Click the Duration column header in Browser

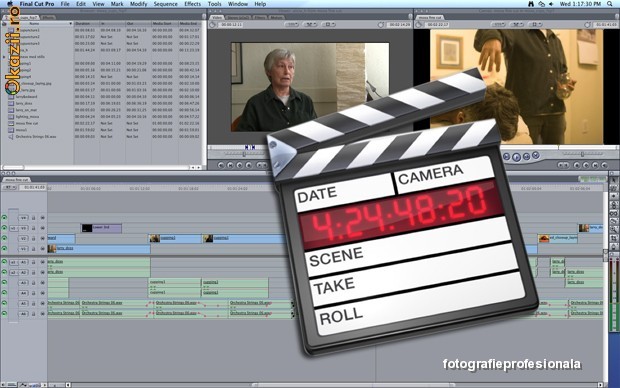(x=86, y=24)
